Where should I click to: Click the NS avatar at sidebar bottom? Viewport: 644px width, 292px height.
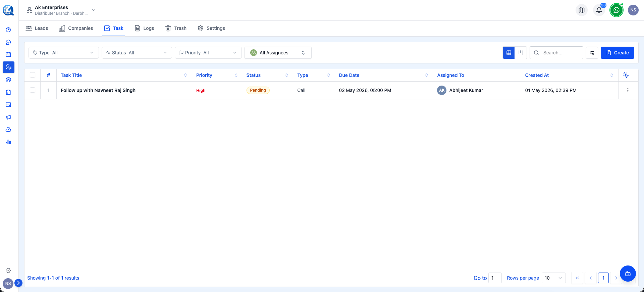[8, 284]
